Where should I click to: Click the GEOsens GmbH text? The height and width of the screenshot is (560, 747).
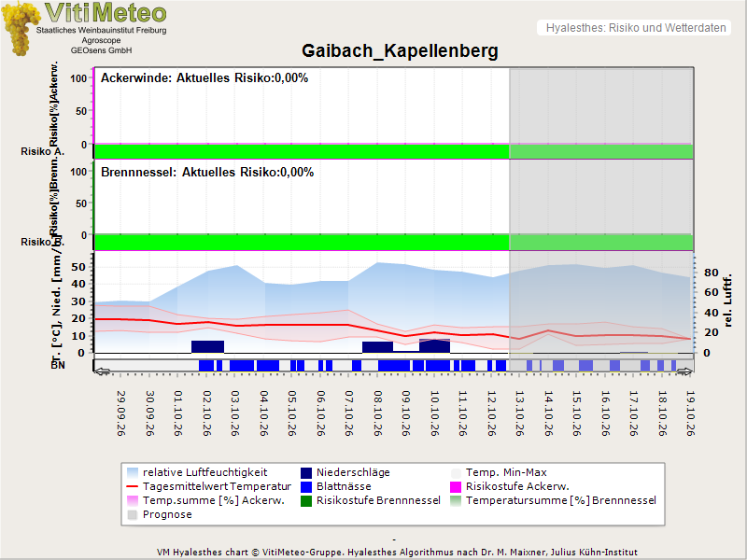[101, 50]
